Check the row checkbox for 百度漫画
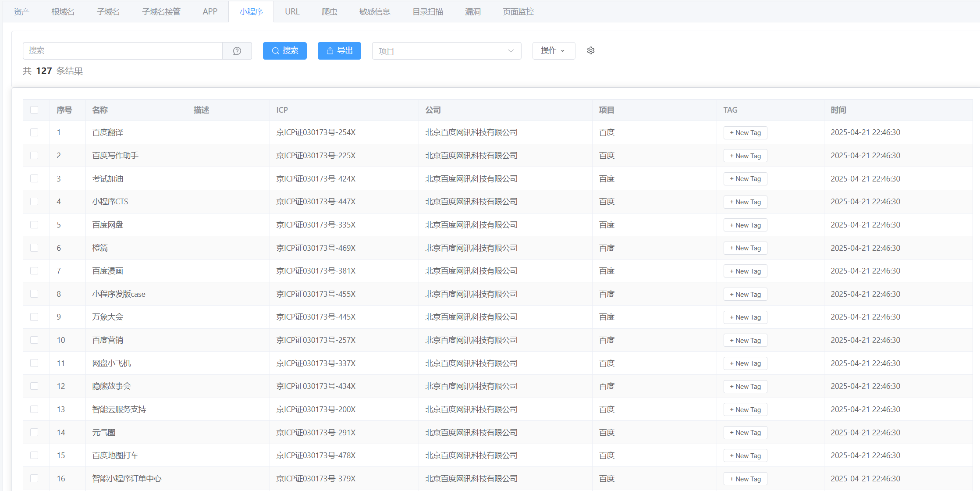 [x=34, y=271]
